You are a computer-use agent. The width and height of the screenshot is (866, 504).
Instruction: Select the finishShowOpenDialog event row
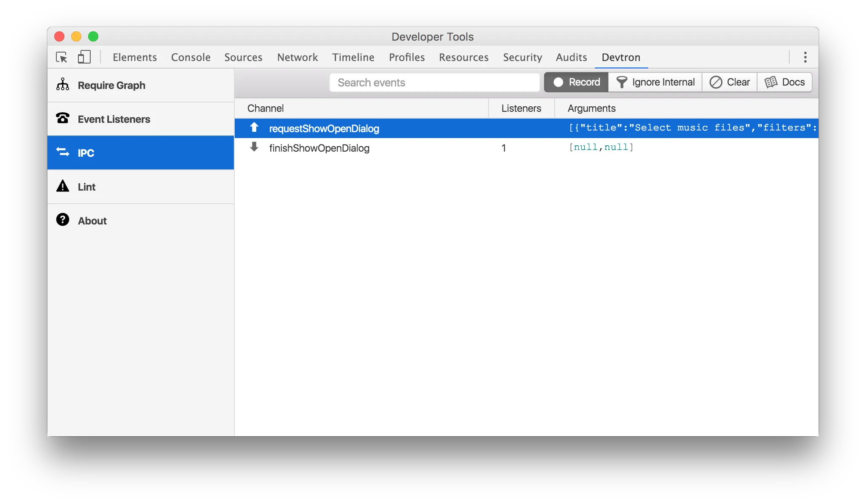tap(319, 148)
